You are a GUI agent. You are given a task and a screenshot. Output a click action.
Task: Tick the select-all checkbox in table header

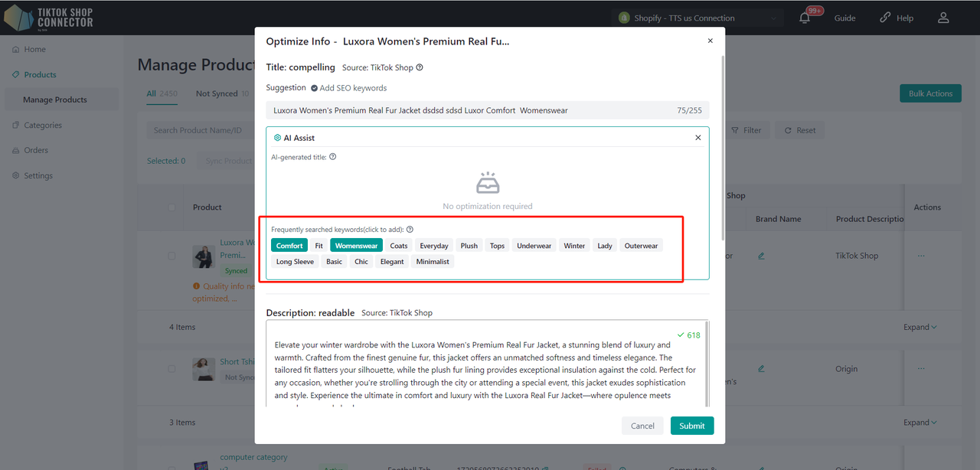(171, 207)
